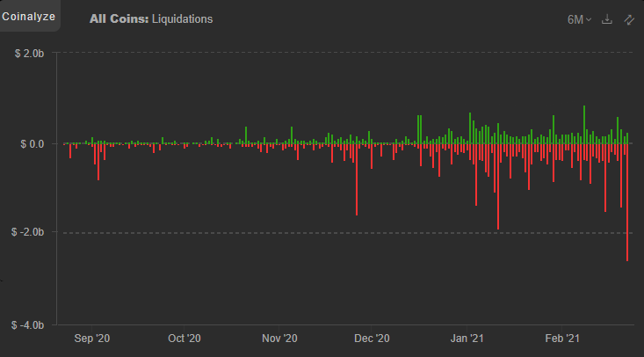Click the largest red bar below -2.0b
644x357 pixels.
pyautogui.click(x=627, y=202)
